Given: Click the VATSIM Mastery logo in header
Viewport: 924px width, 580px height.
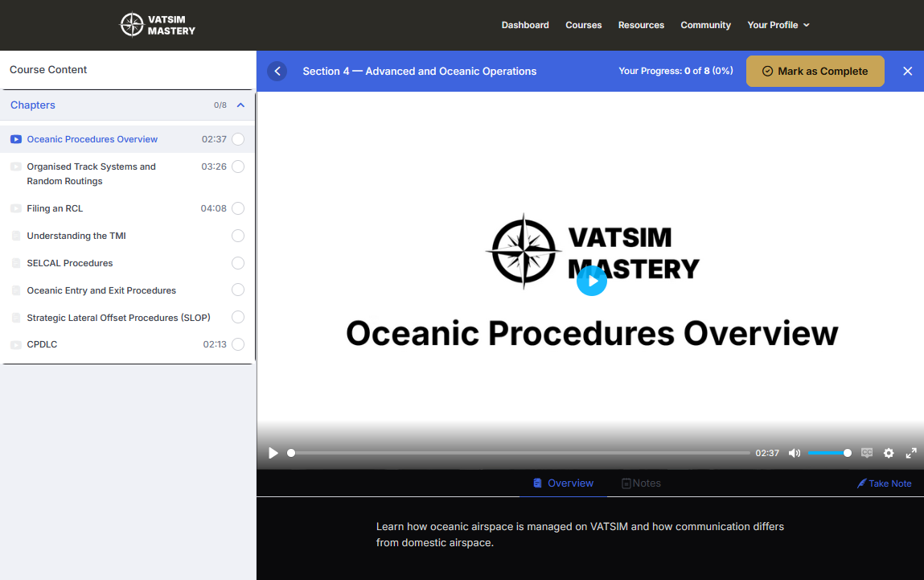Looking at the screenshot, I should 158,25.
